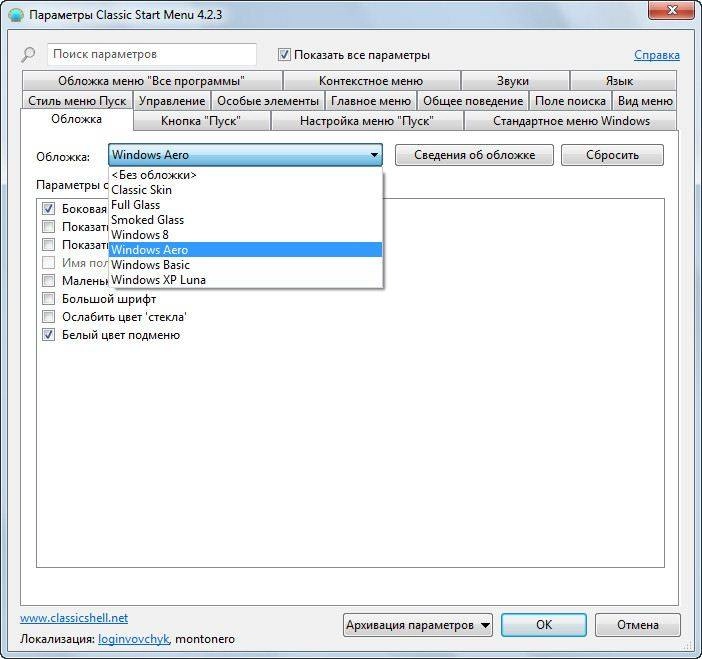
Task: Open the 'Контекстное меню' tab
Action: (371, 81)
